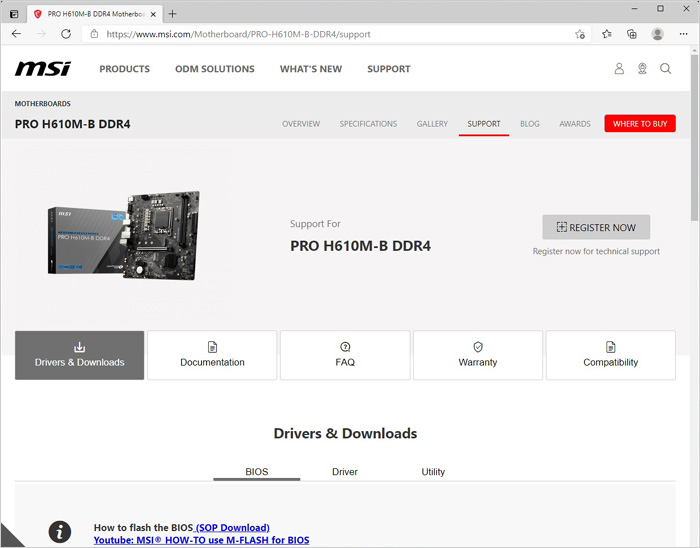This screenshot has width=700, height=548.
Task: Open the Favorites list icon
Action: pos(607,34)
